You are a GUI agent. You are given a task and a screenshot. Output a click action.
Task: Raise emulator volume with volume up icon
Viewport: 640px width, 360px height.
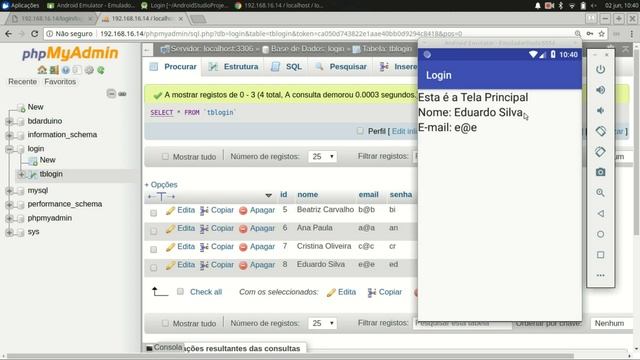[x=600, y=90]
